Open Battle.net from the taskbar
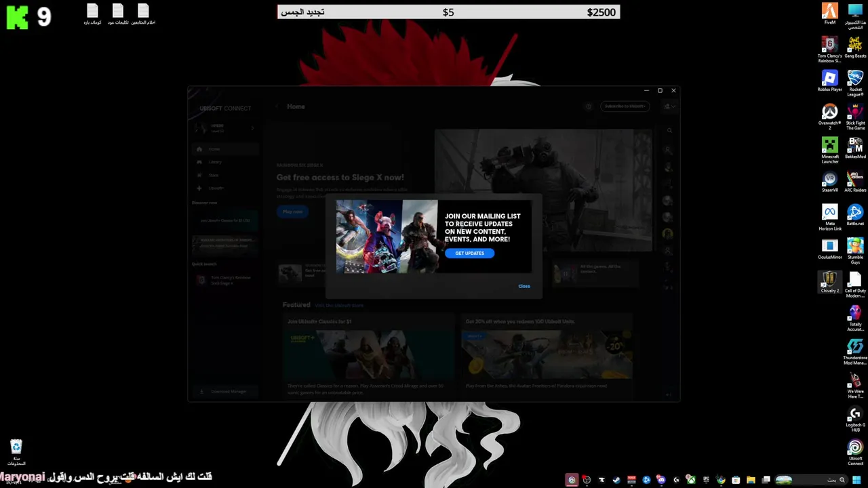This screenshot has width=868, height=488. (646, 480)
